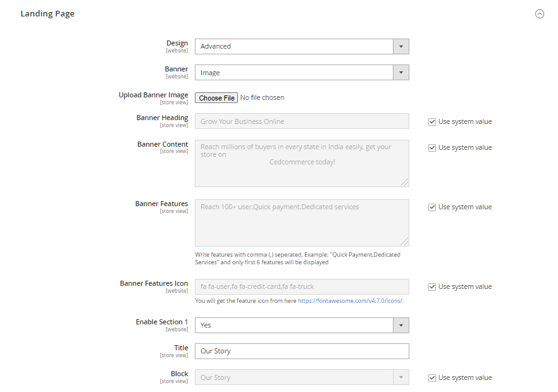Toggle Use system value for Banner Content
Screen dimensions: 558x392
432,148
